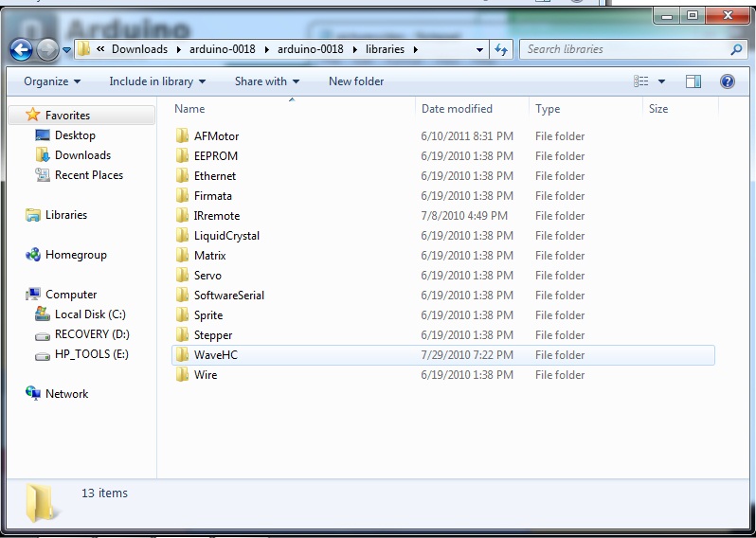
Task: Open HP_TOOLS (E:) drive
Action: [92, 354]
